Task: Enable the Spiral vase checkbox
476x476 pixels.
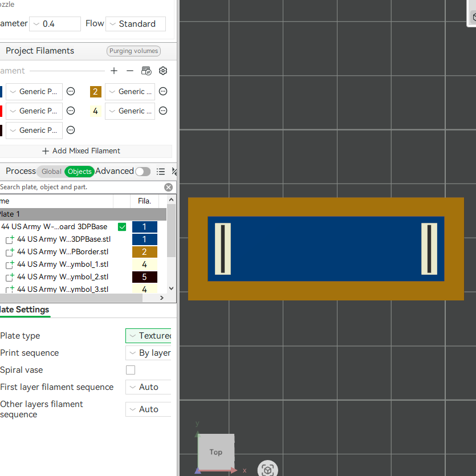Action: point(131,370)
